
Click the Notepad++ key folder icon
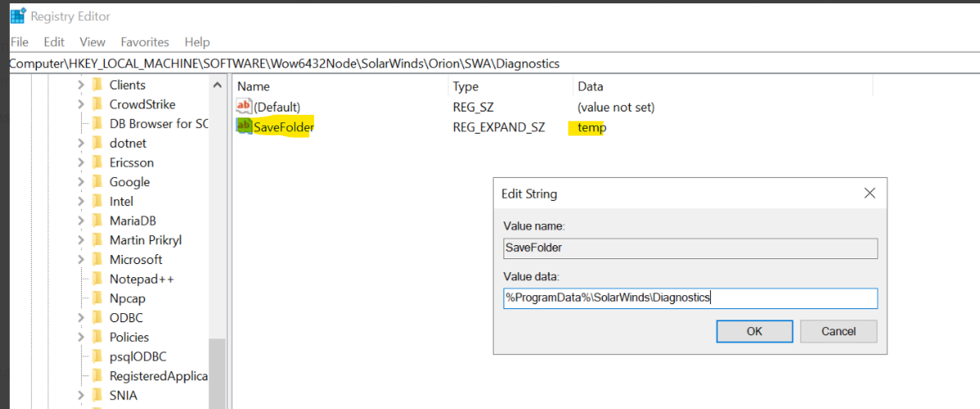coord(97,279)
